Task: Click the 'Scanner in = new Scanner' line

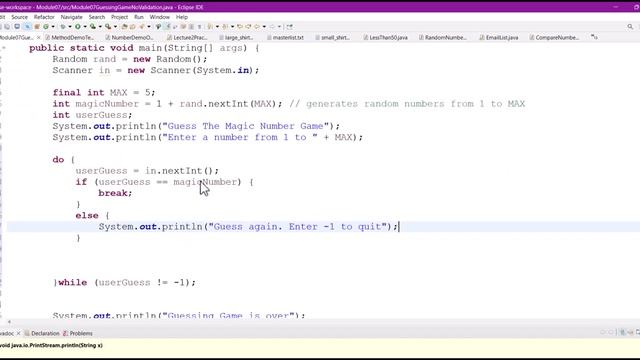Action: pos(156,70)
